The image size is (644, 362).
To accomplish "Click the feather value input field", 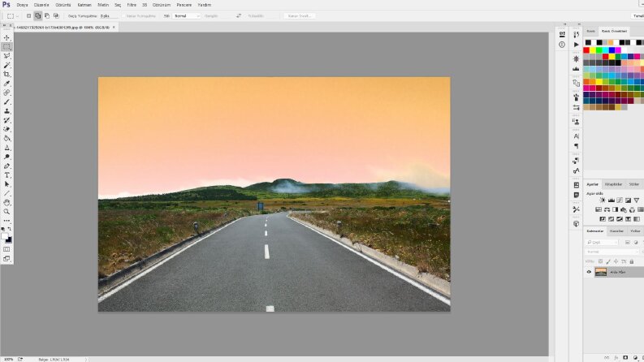I will (x=109, y=16).
